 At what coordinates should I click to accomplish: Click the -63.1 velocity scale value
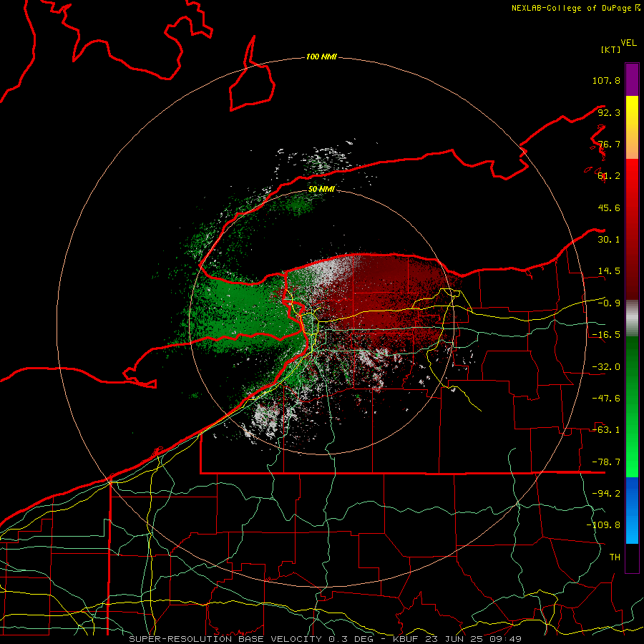pos(606,430)
